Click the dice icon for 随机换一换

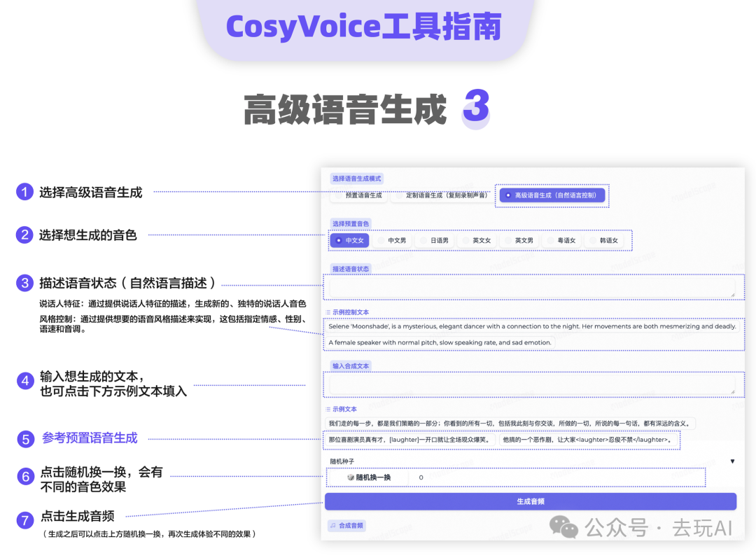pos(351,477)
